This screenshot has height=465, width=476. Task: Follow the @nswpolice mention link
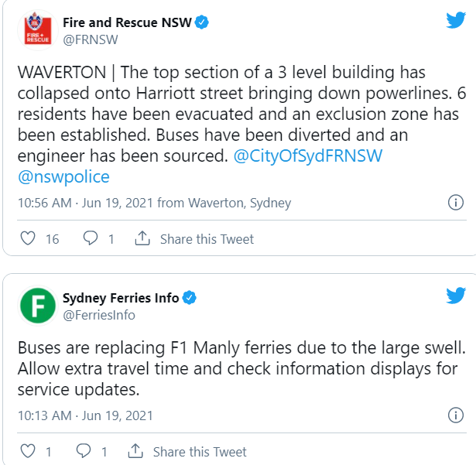pyautogui.click(x=63, y=177)
